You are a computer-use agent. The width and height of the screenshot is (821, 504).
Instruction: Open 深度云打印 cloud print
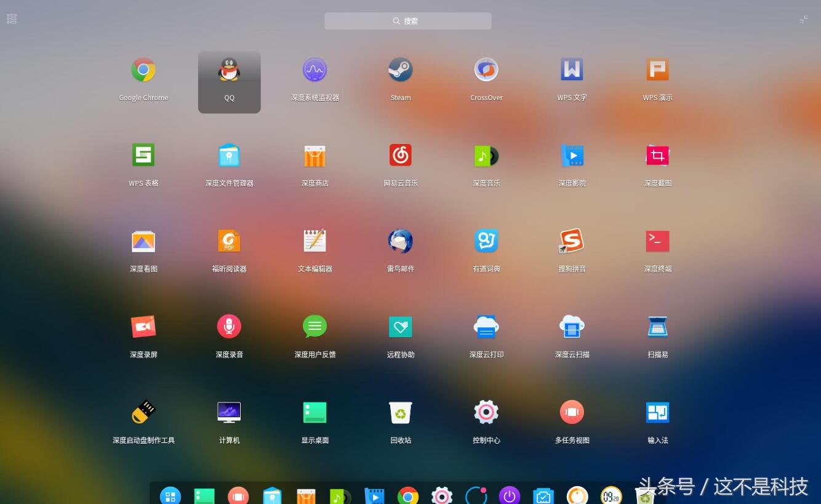(x=486, y=327)
